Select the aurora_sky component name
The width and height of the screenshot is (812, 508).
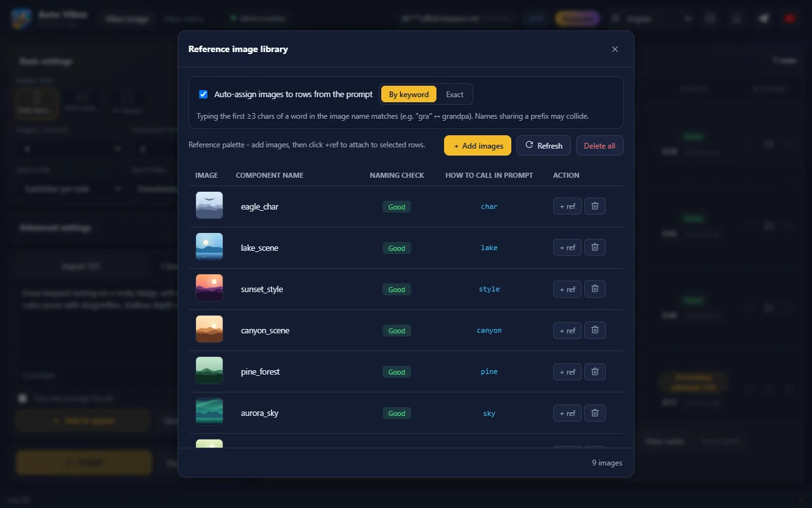pos(259,413)
